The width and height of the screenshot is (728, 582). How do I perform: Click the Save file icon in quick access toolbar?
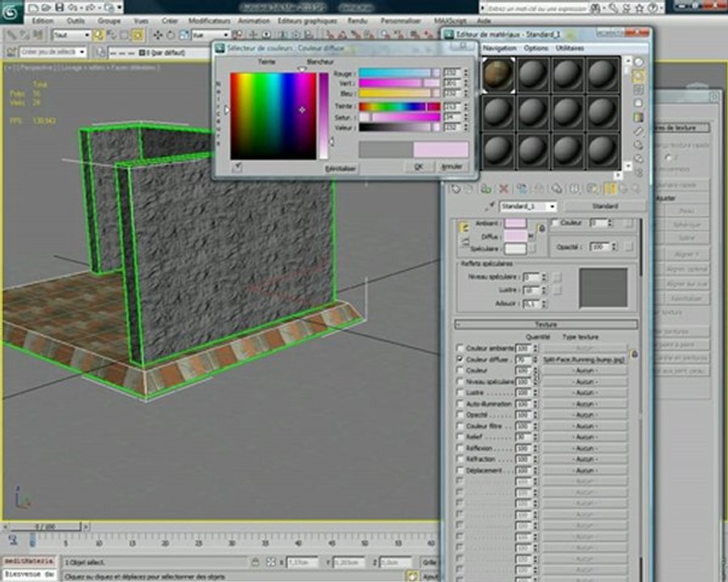tap(59, 7)
